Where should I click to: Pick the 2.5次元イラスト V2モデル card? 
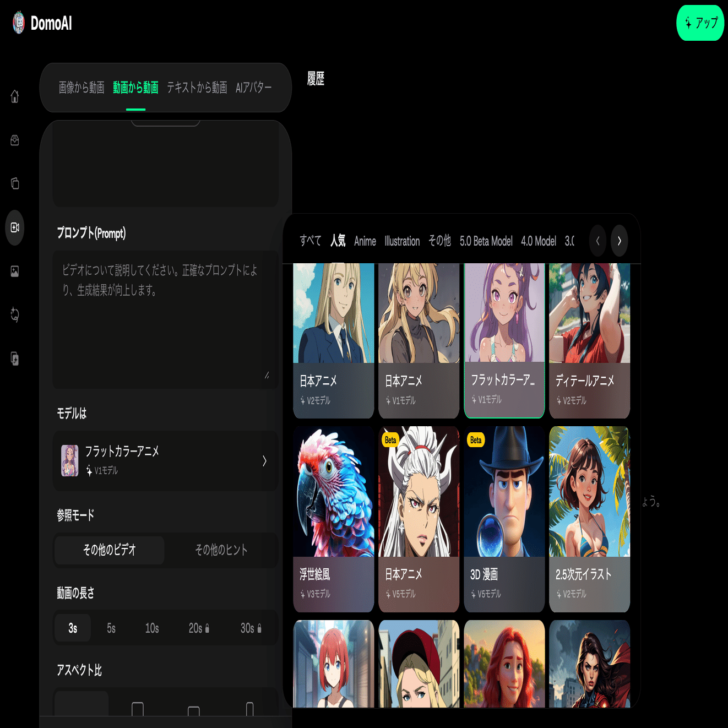click(x=589, y=519)
